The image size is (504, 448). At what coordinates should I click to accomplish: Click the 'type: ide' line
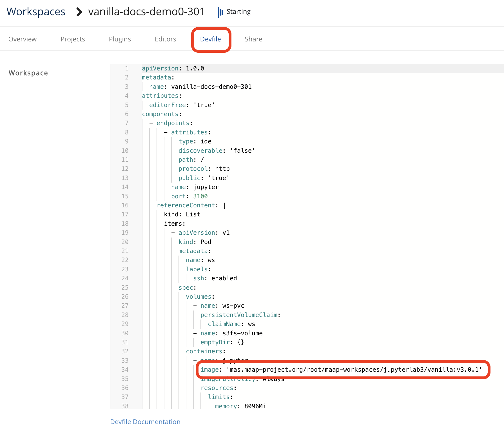195,141
